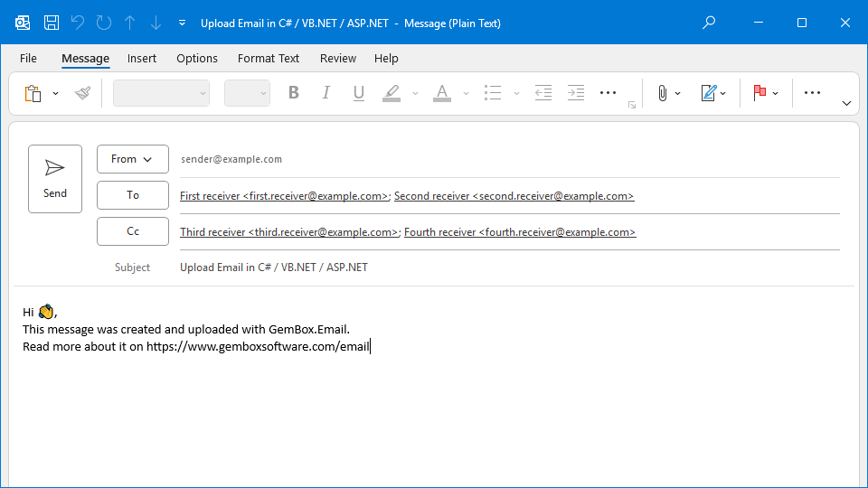Expand the ribbon display options chevron
This screenshot has height=488, width=868.
[846, 103]
